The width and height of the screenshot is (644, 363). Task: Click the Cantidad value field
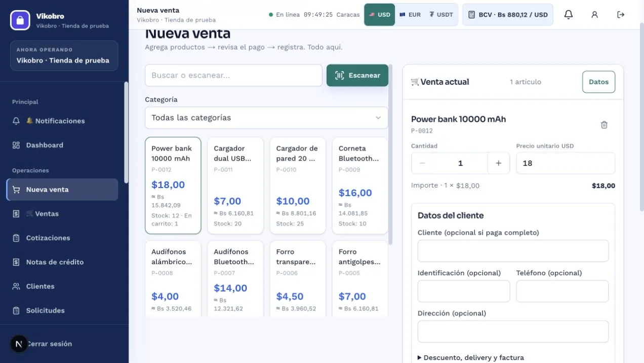coord(461,163)
